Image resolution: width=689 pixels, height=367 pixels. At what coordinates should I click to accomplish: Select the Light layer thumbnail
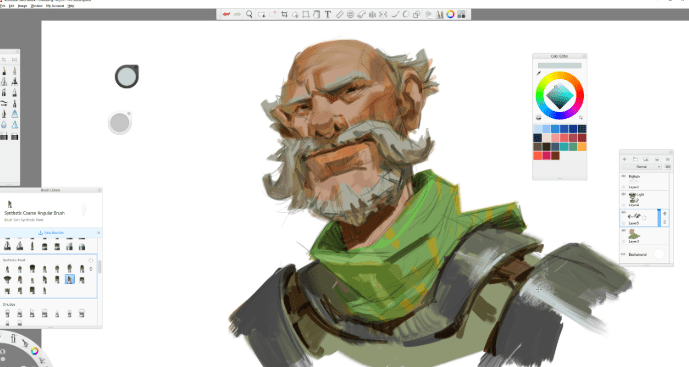pos(634,198)
